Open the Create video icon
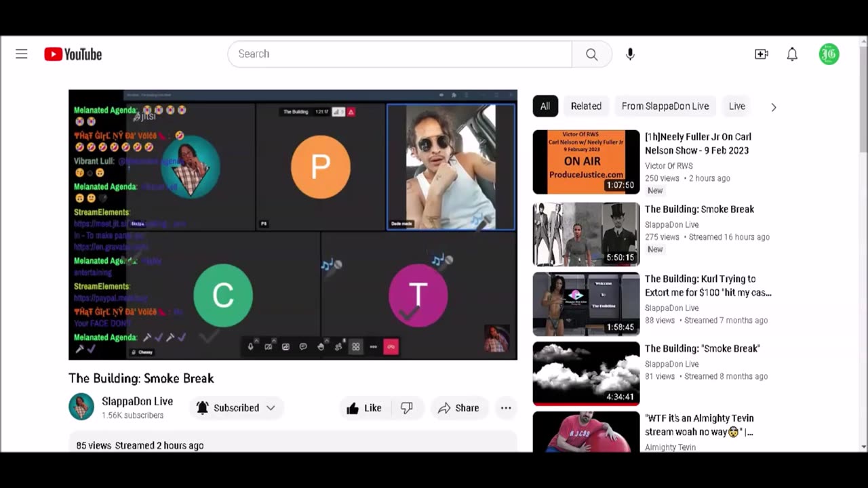The height and width of the screenshot is (488, 868). [x=762, y=54]
